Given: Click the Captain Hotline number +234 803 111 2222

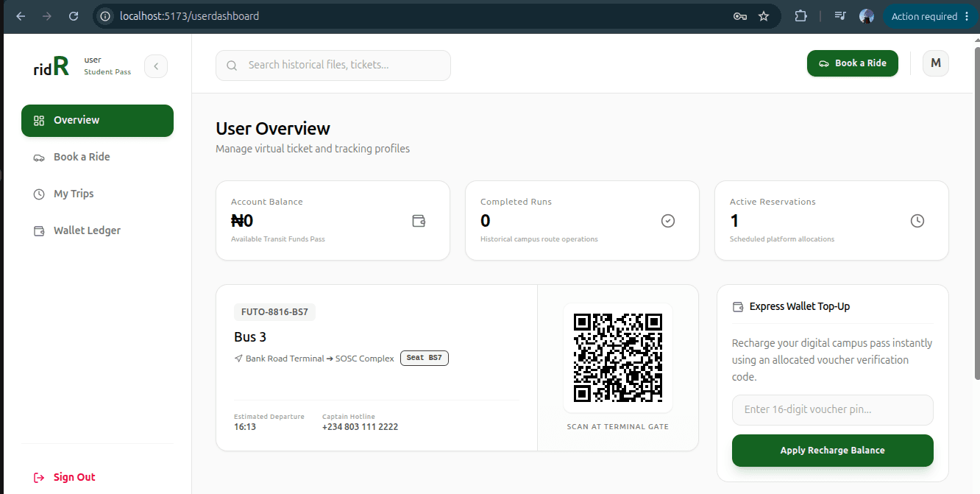Looking at the screenshot, I should pyautogui.click(x=360, y=427).
